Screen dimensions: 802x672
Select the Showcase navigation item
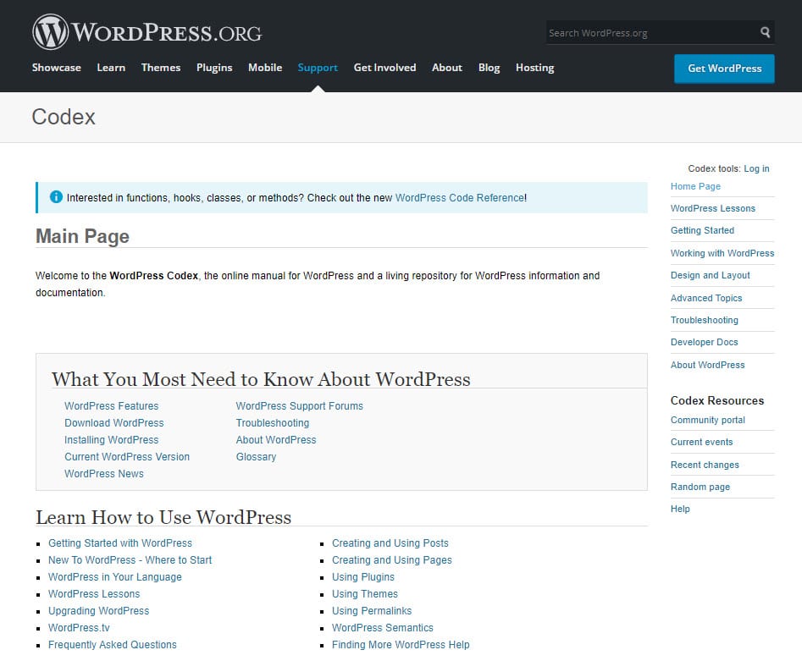pyautogui.click(x=57, y=68)
